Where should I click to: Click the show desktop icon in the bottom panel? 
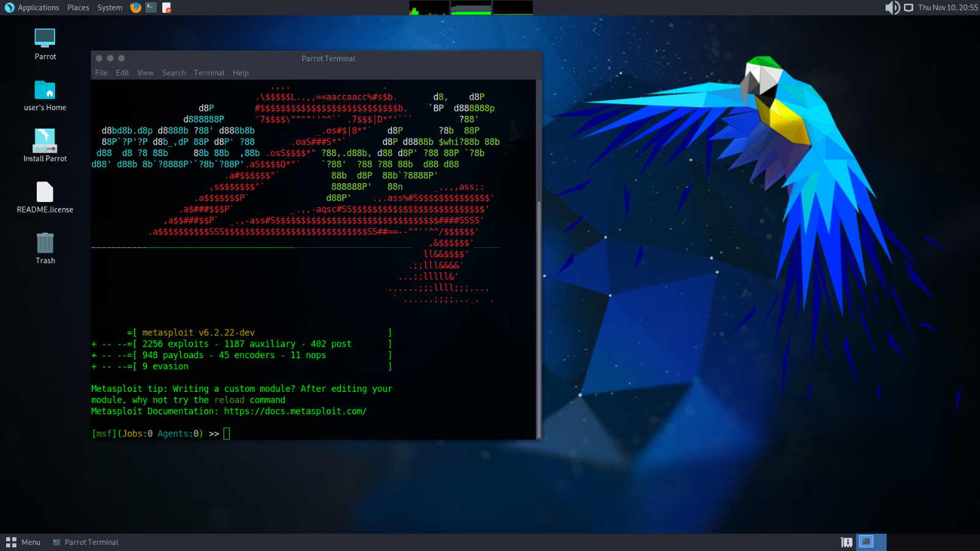[846, 542]
